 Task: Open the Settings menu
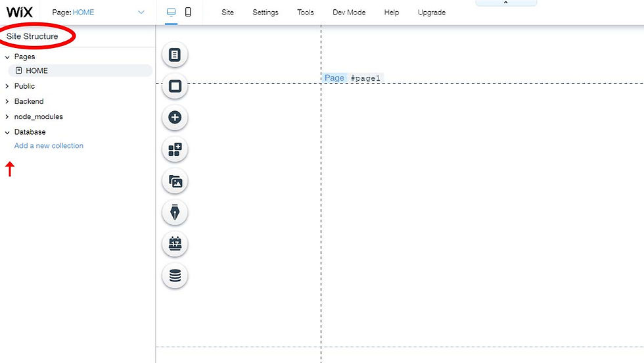[265, 12]
